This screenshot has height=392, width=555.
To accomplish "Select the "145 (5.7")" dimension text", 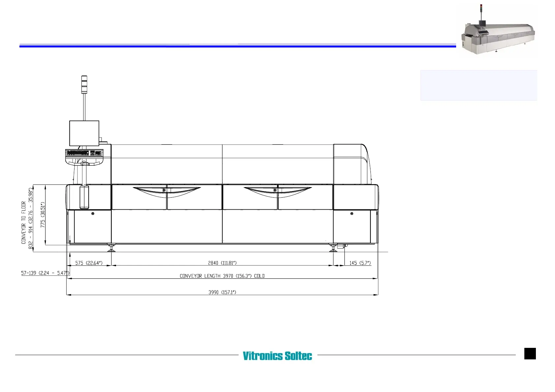I will [360, 263].
